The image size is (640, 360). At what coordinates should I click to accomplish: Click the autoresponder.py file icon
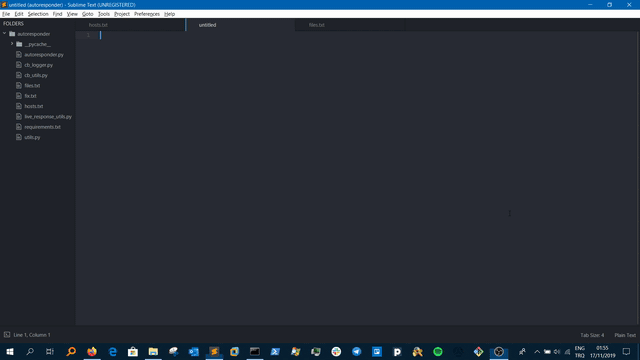[19, 54]
